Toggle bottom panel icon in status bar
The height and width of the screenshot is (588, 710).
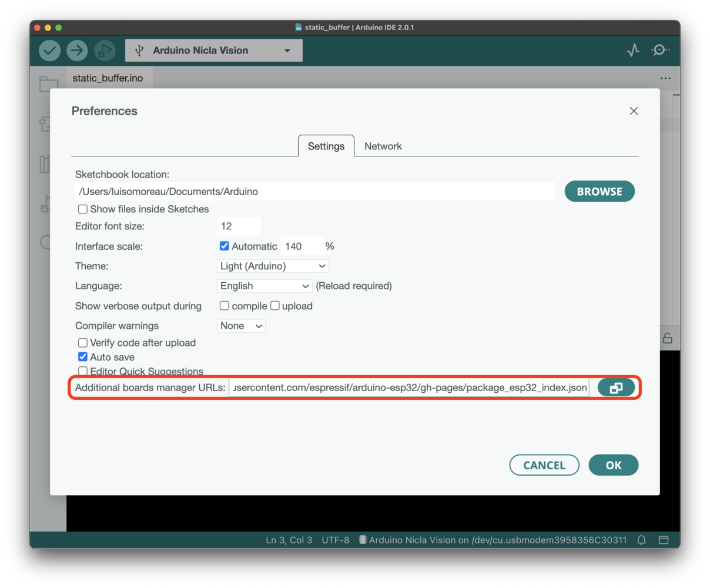[664, 540]
